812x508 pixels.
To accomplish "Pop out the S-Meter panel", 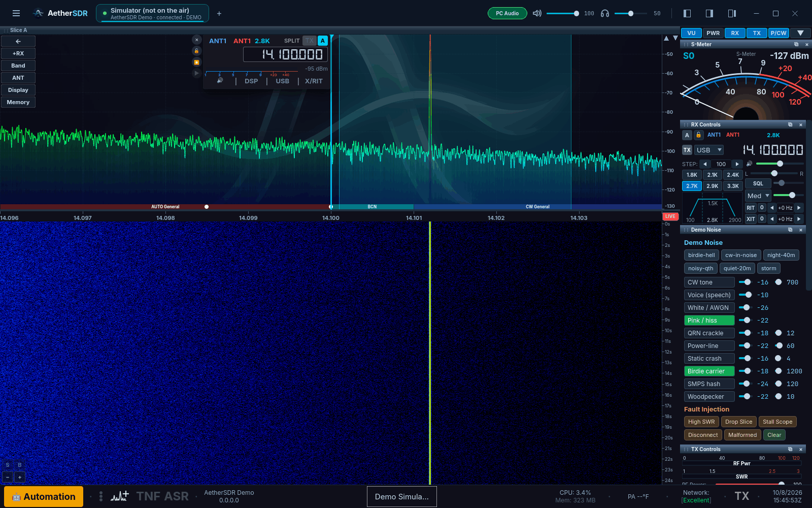I will point(796,45).
